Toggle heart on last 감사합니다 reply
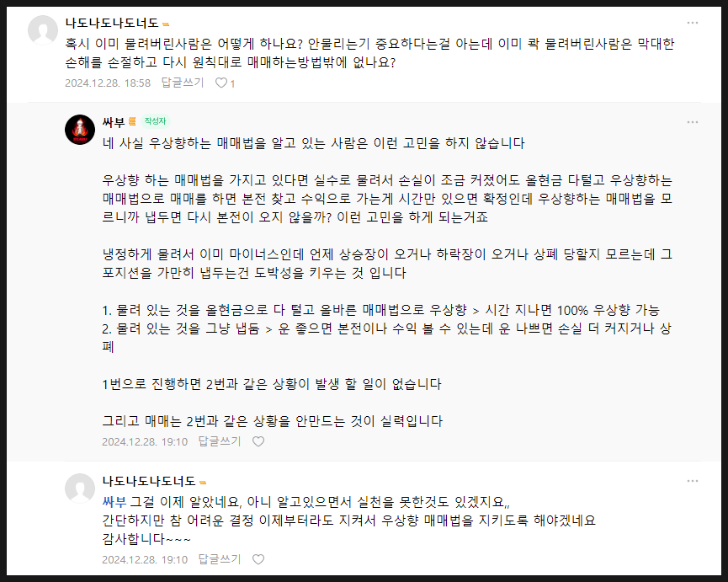This screenshot has height=582, width=728. 258,559
